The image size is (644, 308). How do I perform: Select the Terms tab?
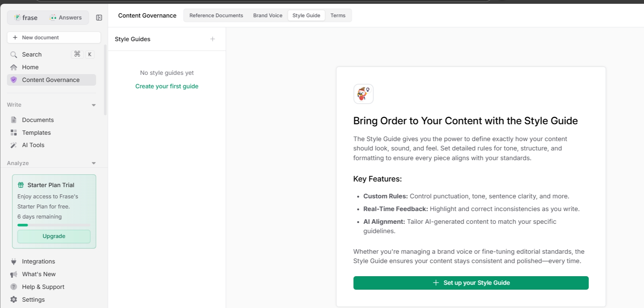tap(338, 15)
